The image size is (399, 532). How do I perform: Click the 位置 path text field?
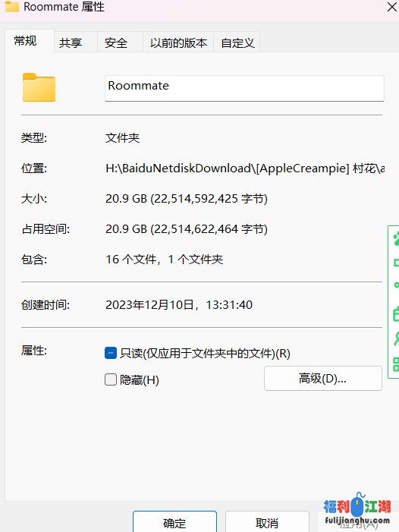pyautogui.click(x=245, y=168)
